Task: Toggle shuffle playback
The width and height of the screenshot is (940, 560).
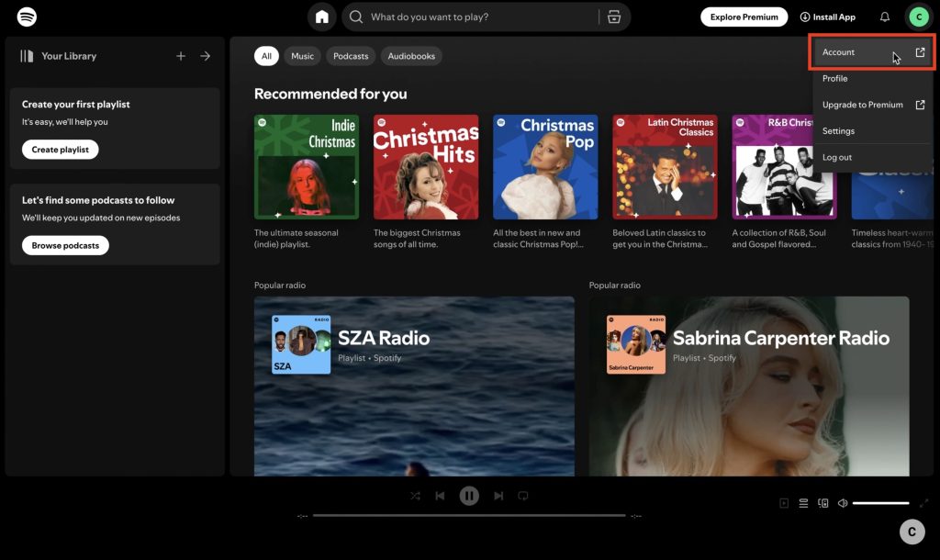Action: [x=416, y=496]
